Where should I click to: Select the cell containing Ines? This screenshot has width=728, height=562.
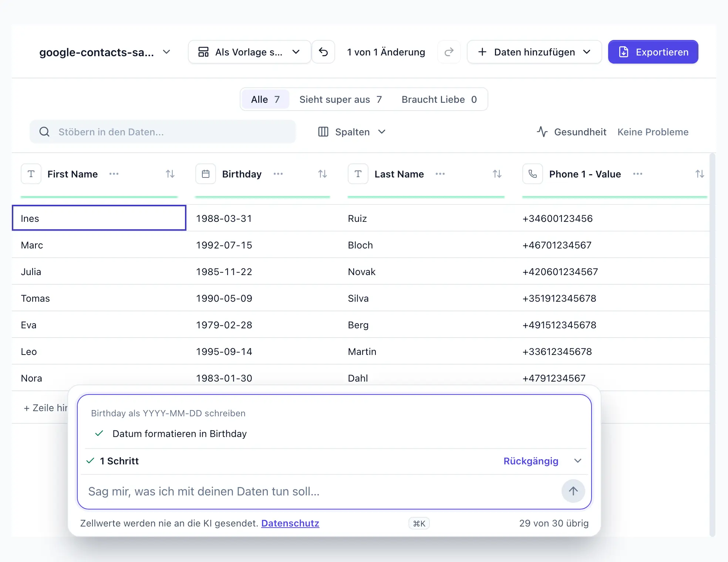point(99,218)
